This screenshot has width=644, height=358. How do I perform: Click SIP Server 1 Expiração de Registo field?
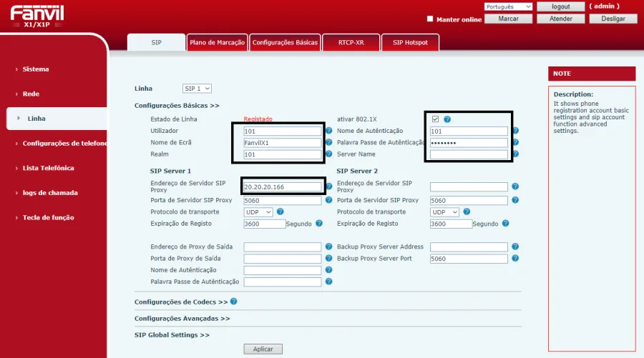[264, 224]
